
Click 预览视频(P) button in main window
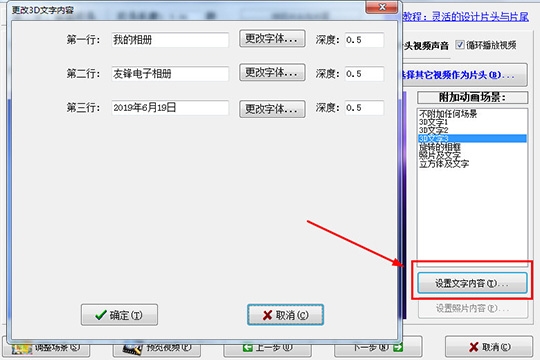pyautogui.click(x=157, y=348)
